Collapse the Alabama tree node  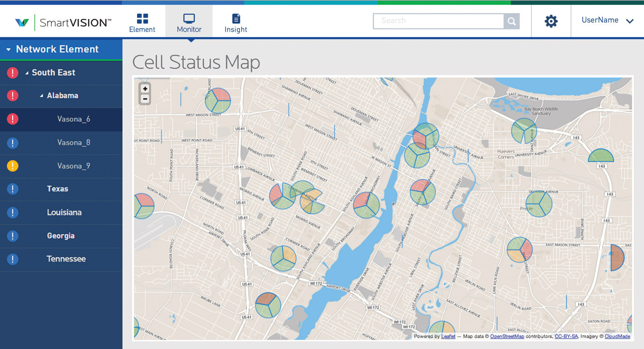(x=42, y=96)
